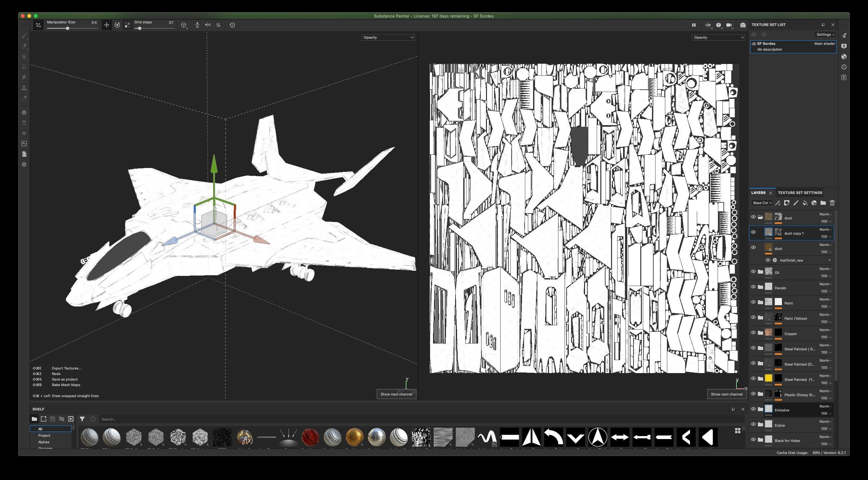868x480 pixels.
Task: Open Texture Set List Settings dropdown
Action: pyautogui.click(x=825, y=34)
